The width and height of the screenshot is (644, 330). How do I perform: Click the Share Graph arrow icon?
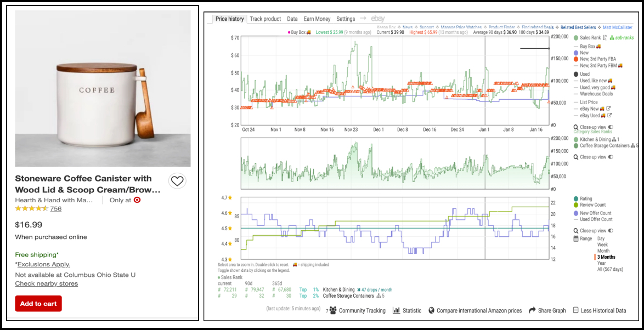(x=532, y=310)
